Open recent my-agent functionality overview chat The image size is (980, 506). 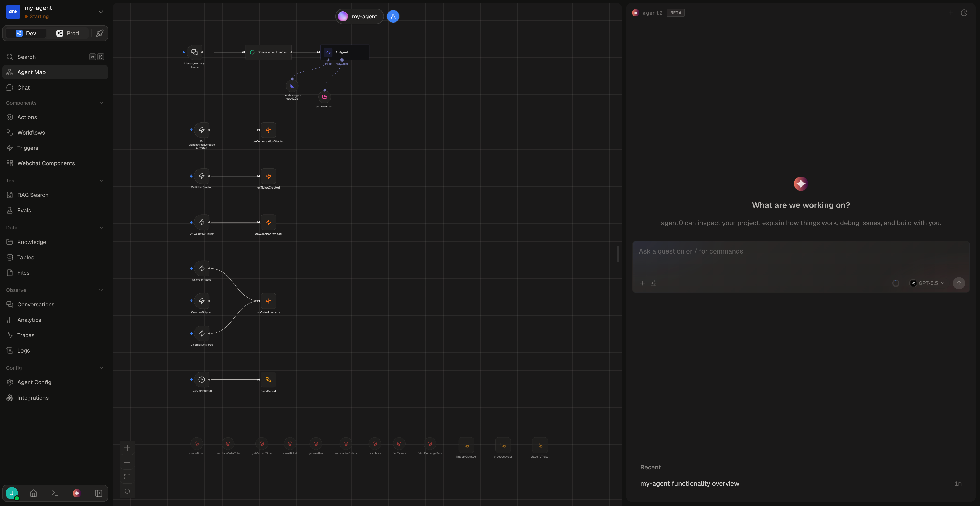(x=800, y=483)
